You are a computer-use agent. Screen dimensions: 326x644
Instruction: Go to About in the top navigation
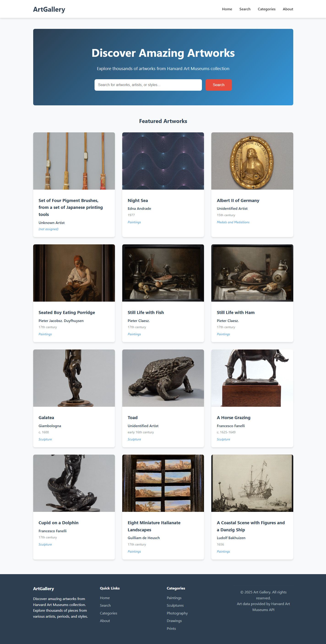(x=288, y=9)
